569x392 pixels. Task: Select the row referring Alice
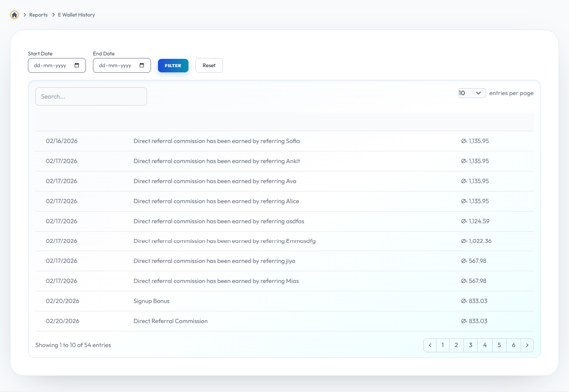coord(284,201)
